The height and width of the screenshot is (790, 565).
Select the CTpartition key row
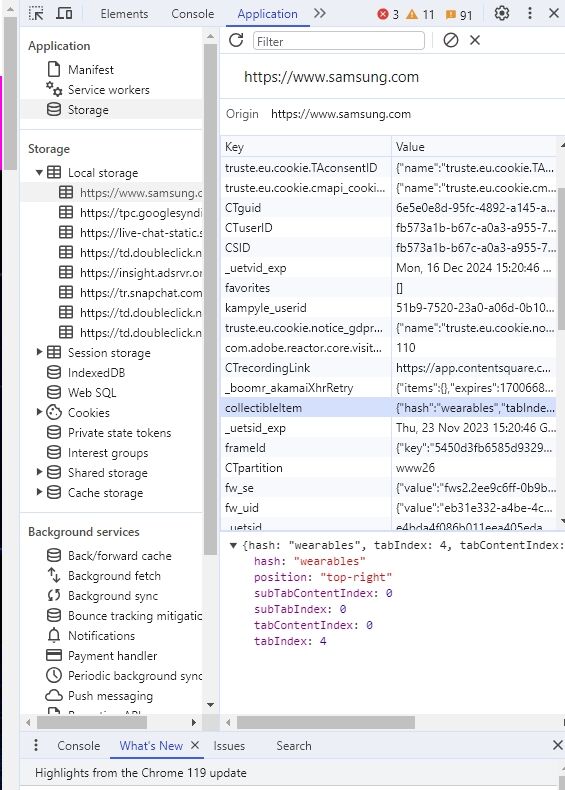click(x=389, y=468)
